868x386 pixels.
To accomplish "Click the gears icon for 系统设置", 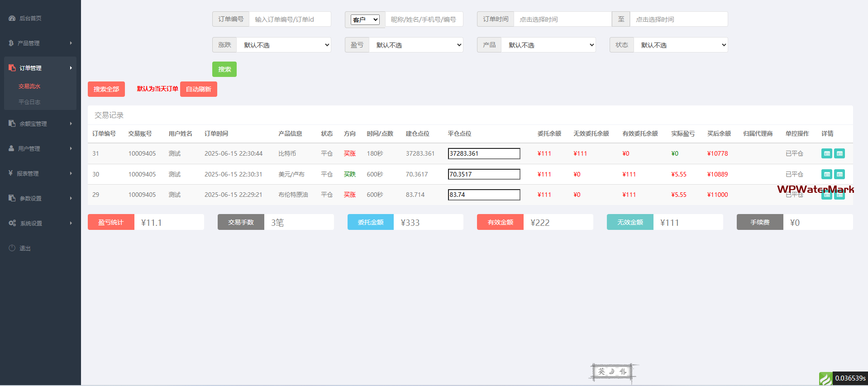I will [x=12, y=223].
